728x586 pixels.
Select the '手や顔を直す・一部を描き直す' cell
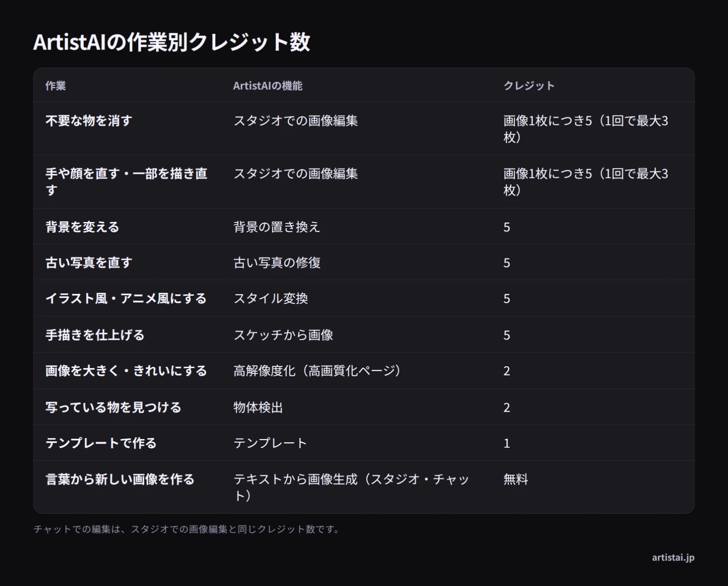pos(126,182)
